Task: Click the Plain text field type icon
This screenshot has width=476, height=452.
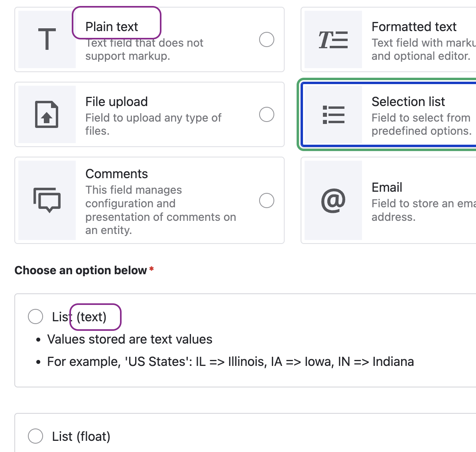Action: (x=46, y=39)
